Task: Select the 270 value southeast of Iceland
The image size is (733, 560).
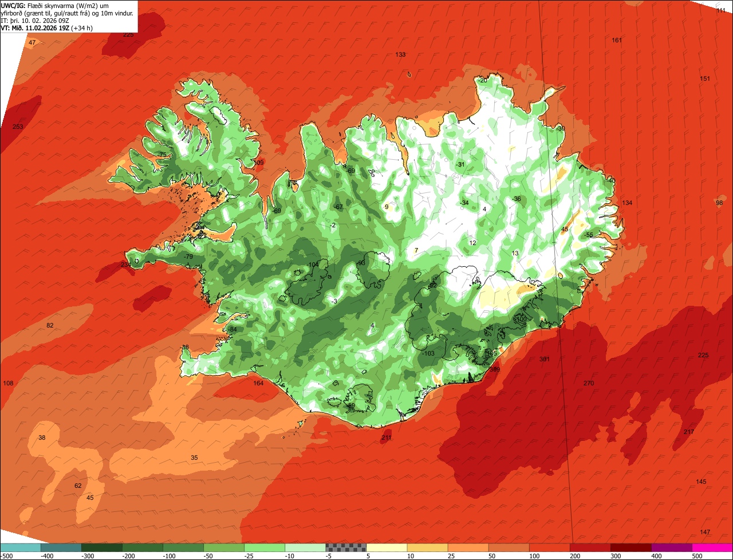Action: click(x=589, y=383)
